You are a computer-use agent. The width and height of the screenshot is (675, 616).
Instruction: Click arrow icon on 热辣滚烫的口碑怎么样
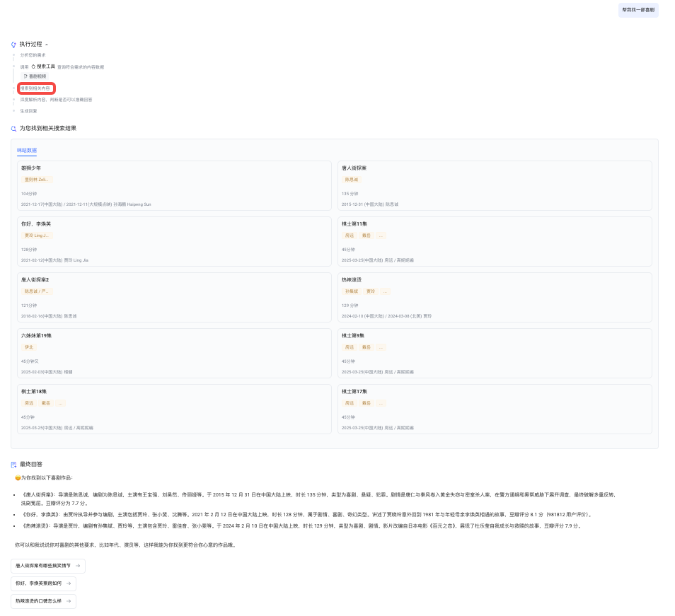[x=69, y=601]
